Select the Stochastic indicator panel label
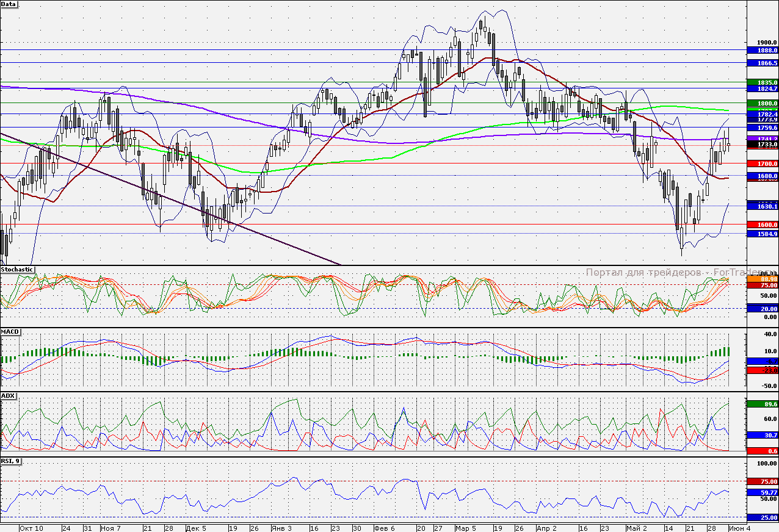 (x=17, y=269)
